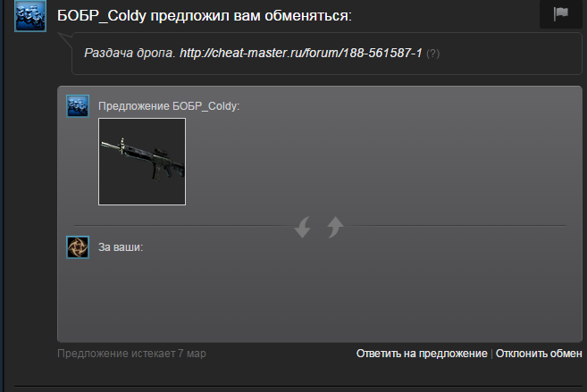Viewport: 587px width, 392px height.
Task: Click your own NiP logo avatar
Action: 78,247
